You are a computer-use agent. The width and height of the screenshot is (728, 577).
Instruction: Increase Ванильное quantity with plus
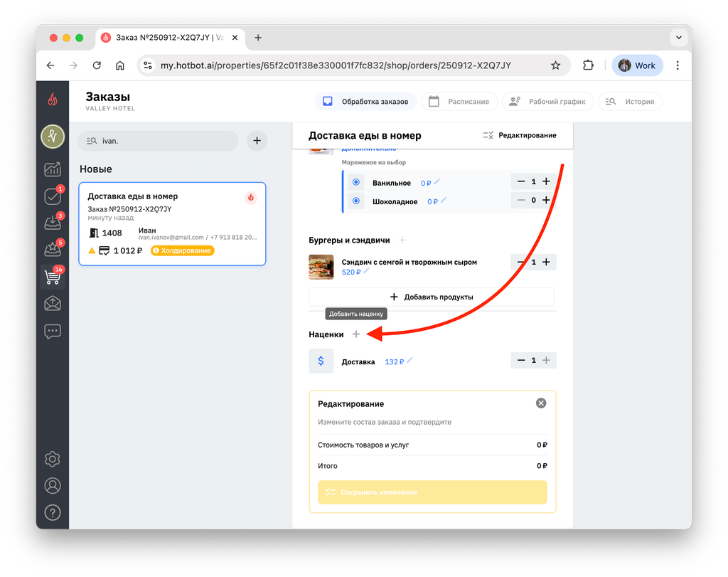pos(547,181)
